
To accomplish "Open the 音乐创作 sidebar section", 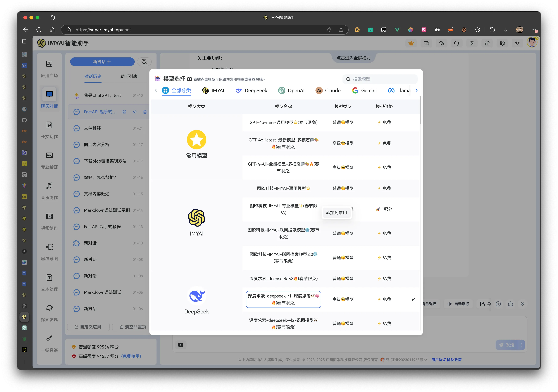I will click(x=49, y=191).
